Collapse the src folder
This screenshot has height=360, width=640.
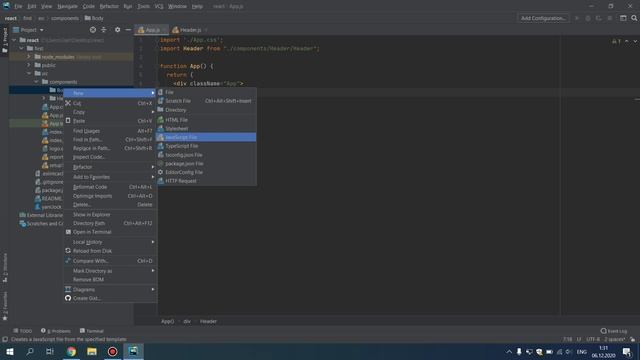[29, 73]
